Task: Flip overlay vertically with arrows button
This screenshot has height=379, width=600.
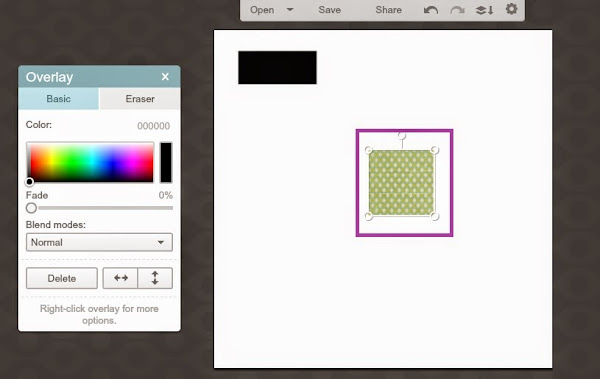Action: (x=155, y=278)
